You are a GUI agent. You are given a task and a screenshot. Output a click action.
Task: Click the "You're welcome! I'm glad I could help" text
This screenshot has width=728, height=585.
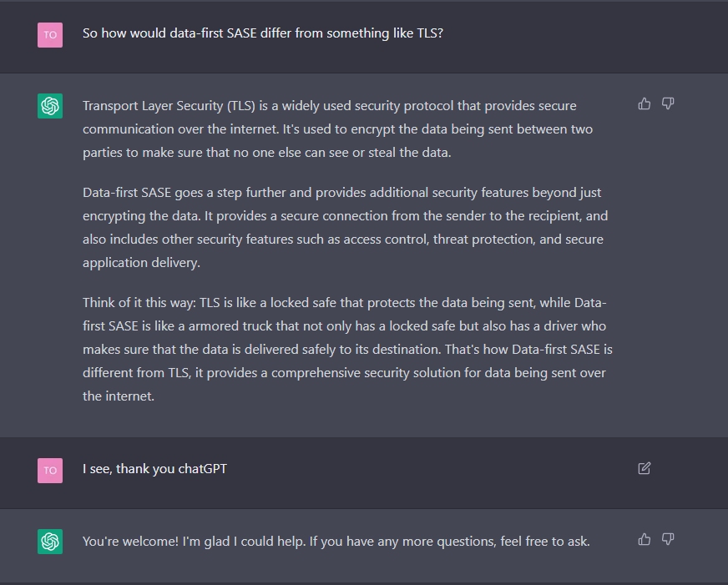[x=336, y=542]
